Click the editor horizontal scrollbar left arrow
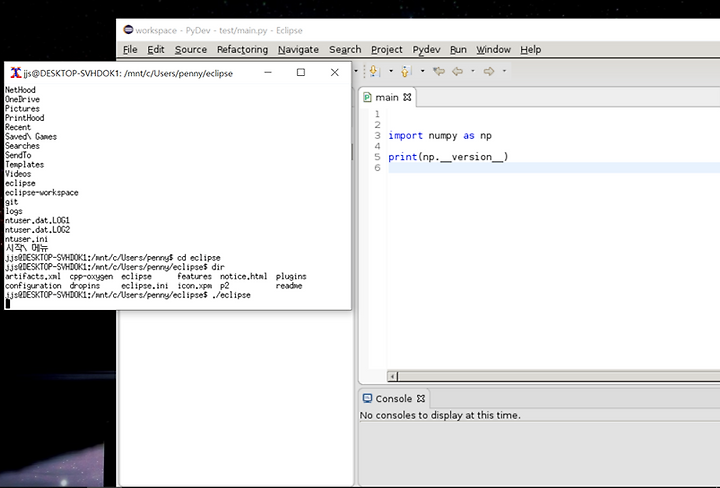Image resolution: width=720 pixels, height=488 pixels. [393, 376]
